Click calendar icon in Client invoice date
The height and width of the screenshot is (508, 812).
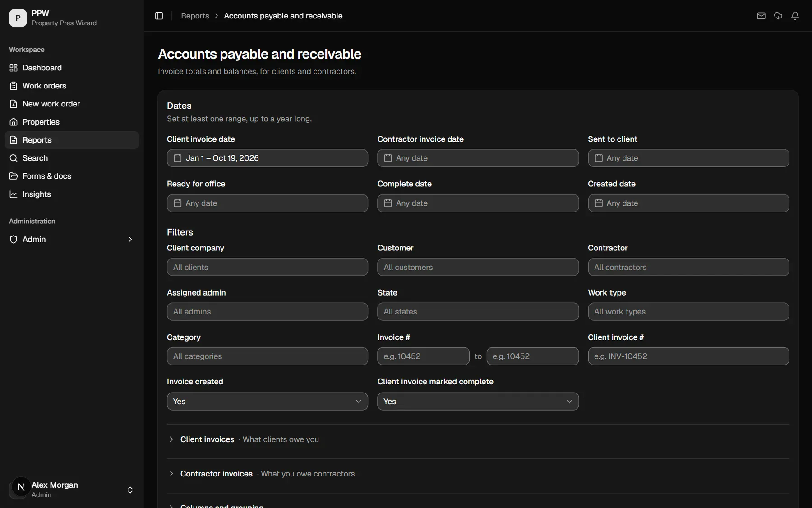(x=178, y=158)
